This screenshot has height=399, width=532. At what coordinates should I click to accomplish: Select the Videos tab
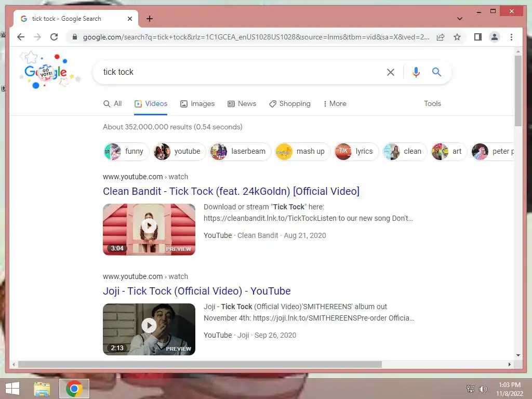click(151, 103)
